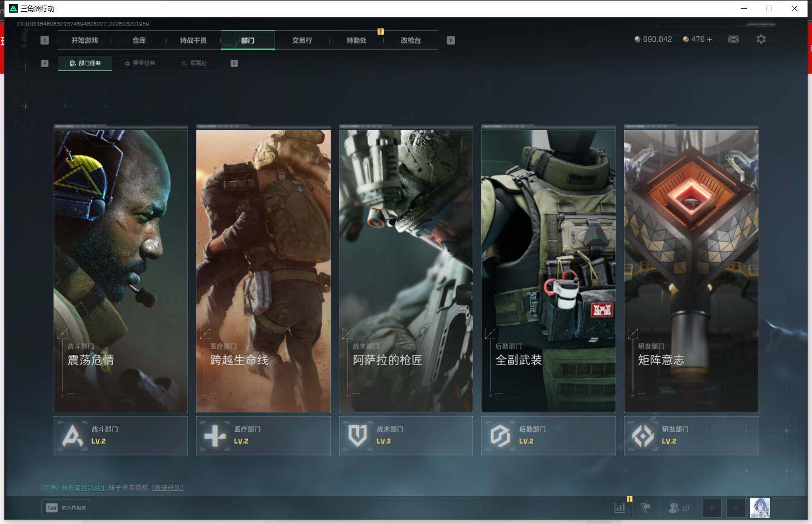Add currency using plus next to 476
The height and width of the screenshot is (524, 812).
709,39
